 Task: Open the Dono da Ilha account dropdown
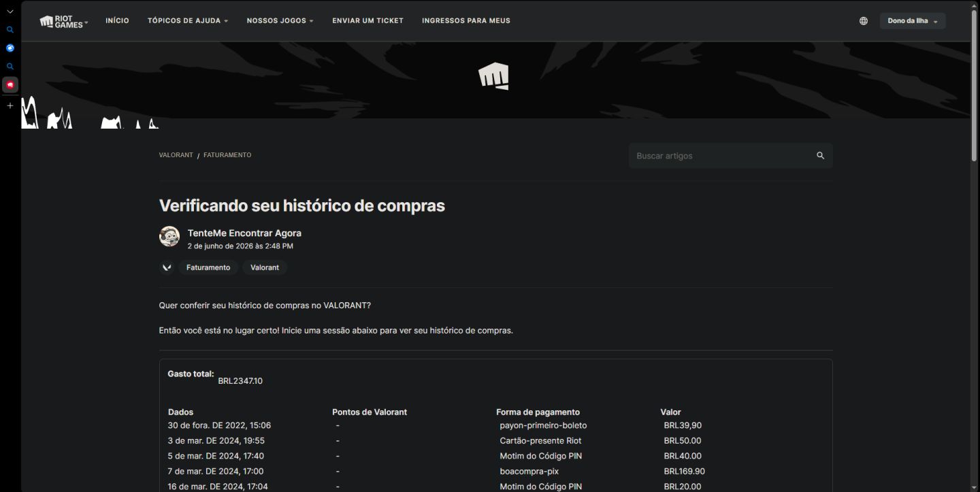coord(913,21)
